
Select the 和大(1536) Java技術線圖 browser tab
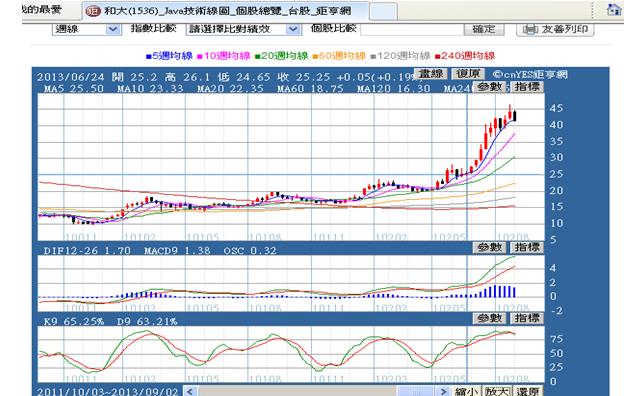(226, 11)
